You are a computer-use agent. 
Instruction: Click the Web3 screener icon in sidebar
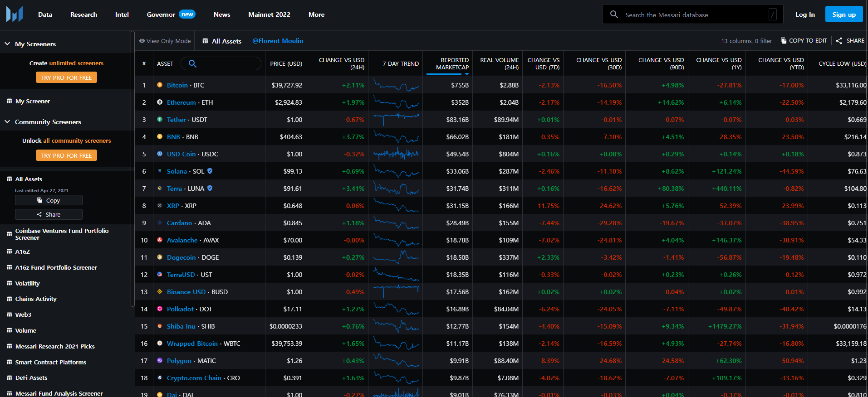pos(9,315)
